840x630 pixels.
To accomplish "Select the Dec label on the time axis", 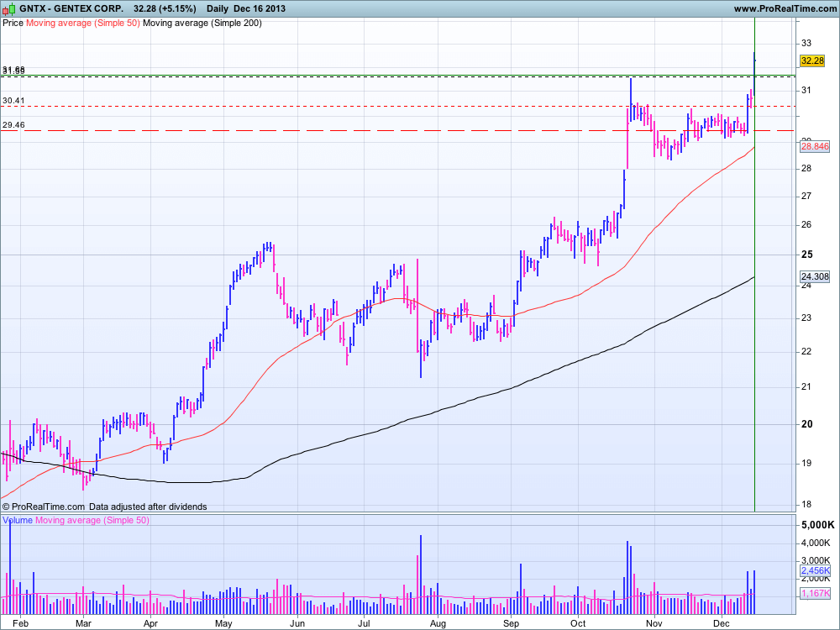I will 722,623.
